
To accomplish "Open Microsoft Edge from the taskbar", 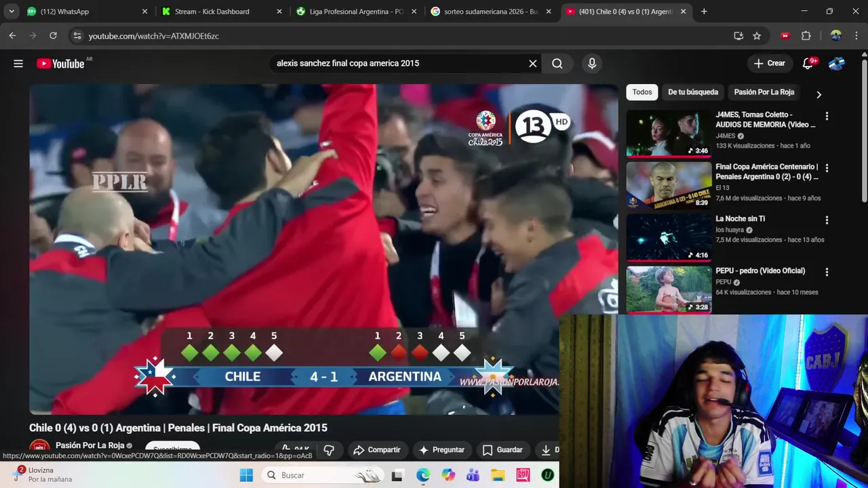I will (x=423, y=475).
